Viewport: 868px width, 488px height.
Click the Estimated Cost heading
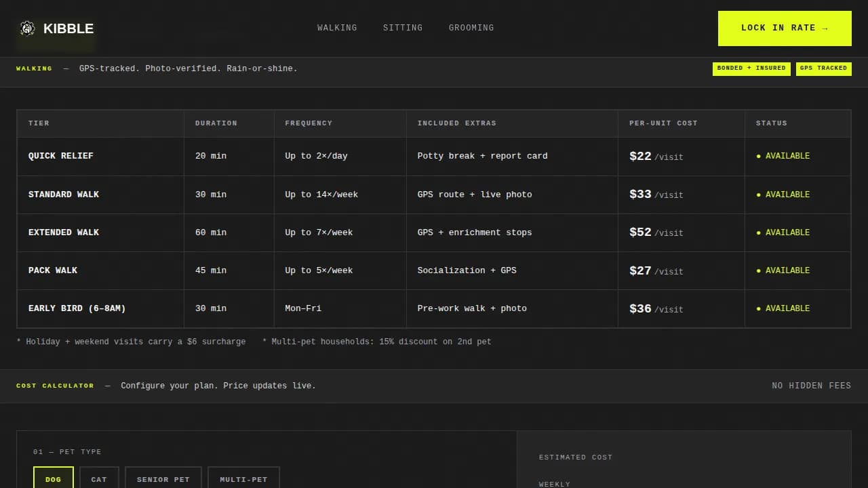pos(576,457)
